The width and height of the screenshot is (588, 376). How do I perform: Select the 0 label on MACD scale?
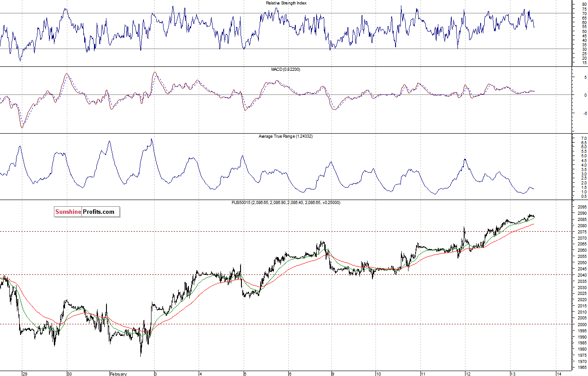(585, 95)
